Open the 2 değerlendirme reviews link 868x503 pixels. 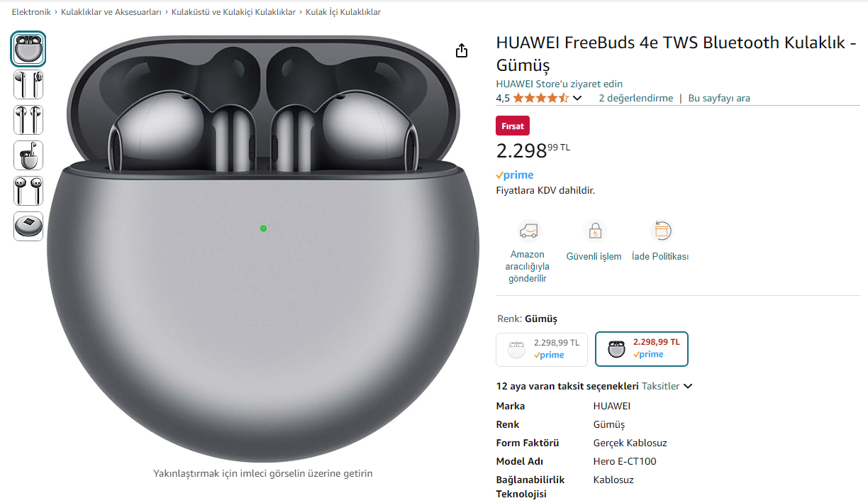(636, 98)
